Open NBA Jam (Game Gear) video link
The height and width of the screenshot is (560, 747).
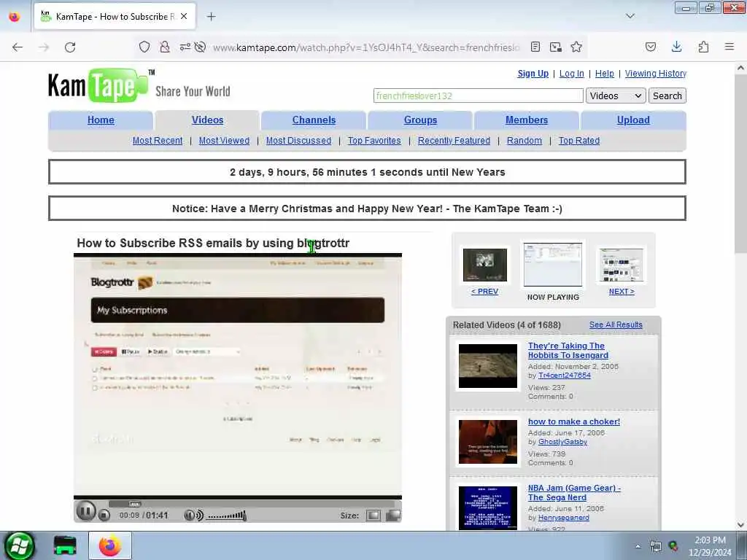[574, 492]
